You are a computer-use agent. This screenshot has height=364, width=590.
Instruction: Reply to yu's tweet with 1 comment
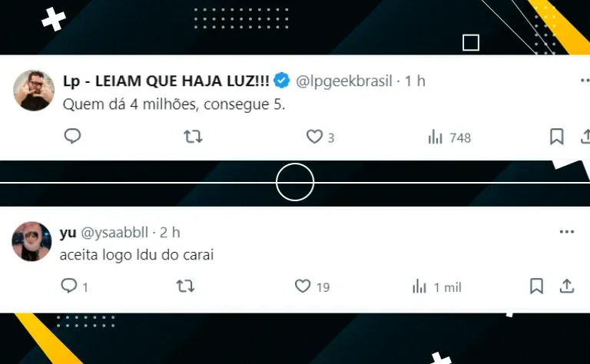click(x=75, y=286)
